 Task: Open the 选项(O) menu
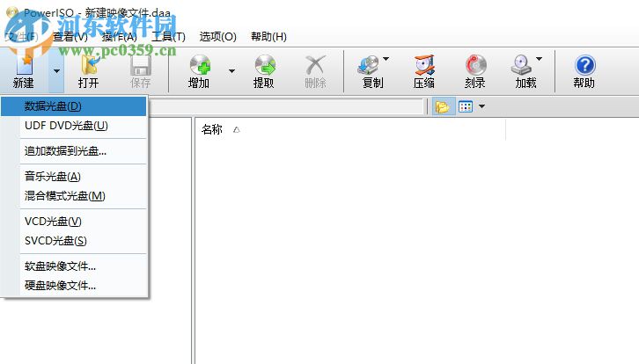(218, 37)
